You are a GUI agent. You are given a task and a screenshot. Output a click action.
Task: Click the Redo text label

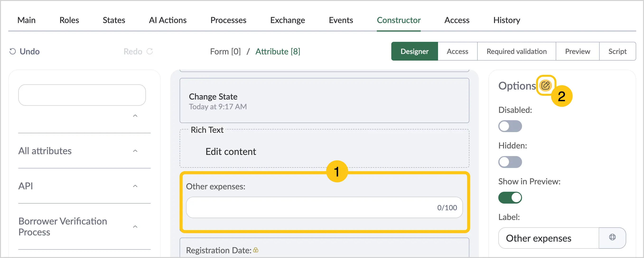coord(133,51)
